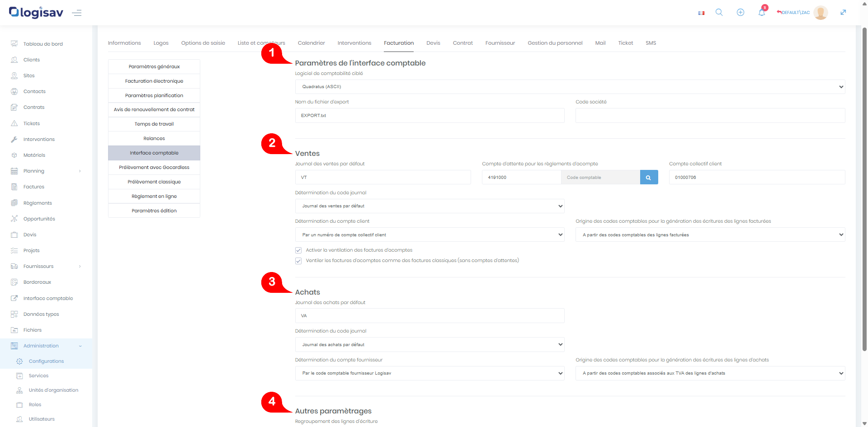Toggle the hamburger sidebar menu icon
The width and height of the screenshot is (868, 427).
coord(77,13)
